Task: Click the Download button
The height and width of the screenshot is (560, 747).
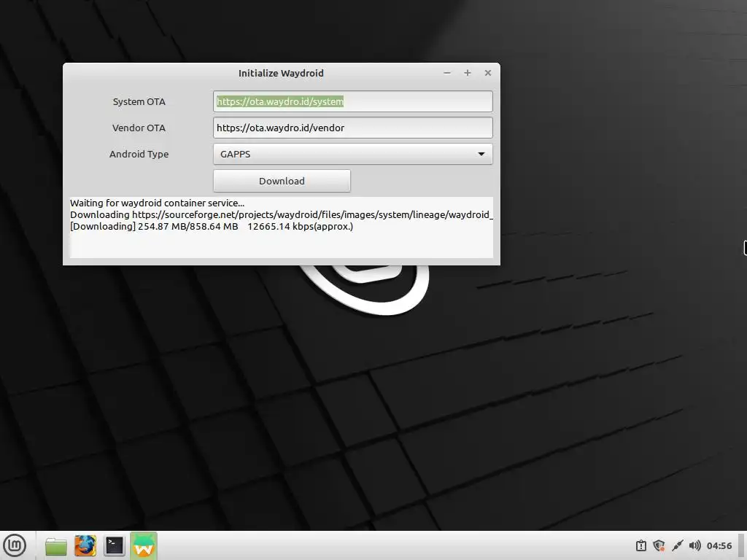Action: [282, 181]
